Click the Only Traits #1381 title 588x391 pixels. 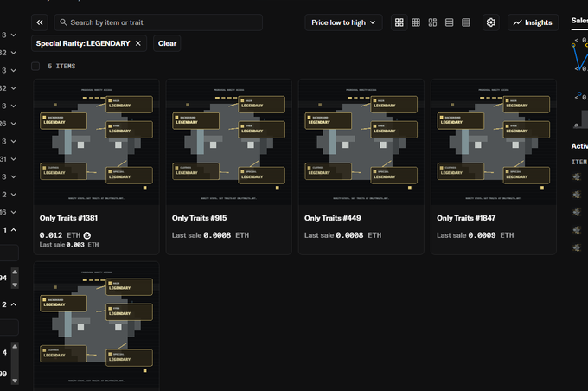tap(68, 218)
